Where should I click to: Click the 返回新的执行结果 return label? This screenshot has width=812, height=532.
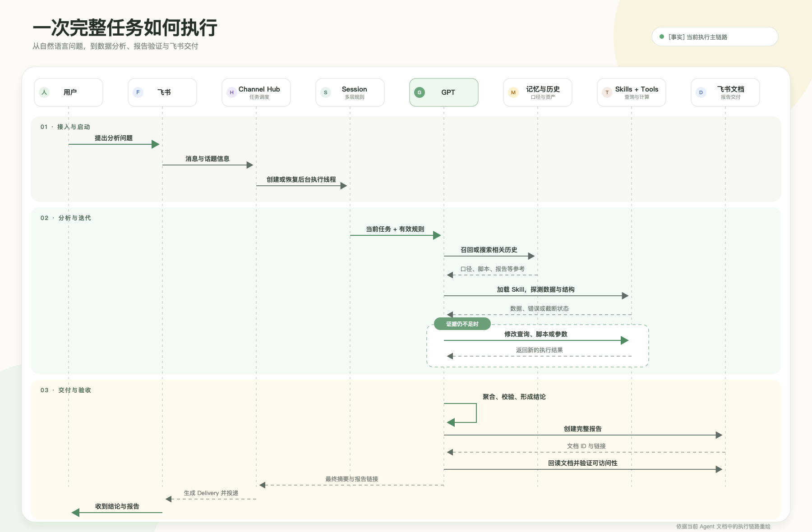(540, 350)
